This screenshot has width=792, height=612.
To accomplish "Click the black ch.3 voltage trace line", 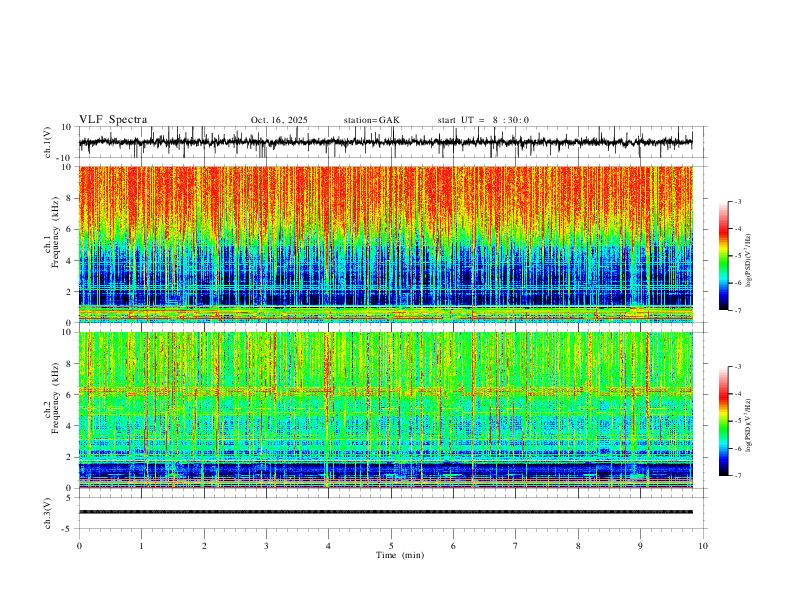I will coord(386,512).
